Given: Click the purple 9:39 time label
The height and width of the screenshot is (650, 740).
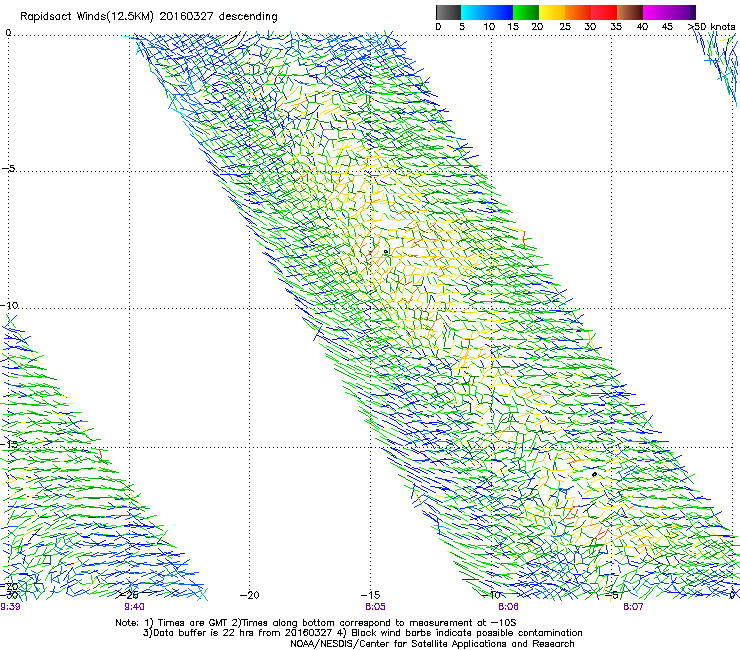Looking at the screenshot, I should click(x=10, y=607).
